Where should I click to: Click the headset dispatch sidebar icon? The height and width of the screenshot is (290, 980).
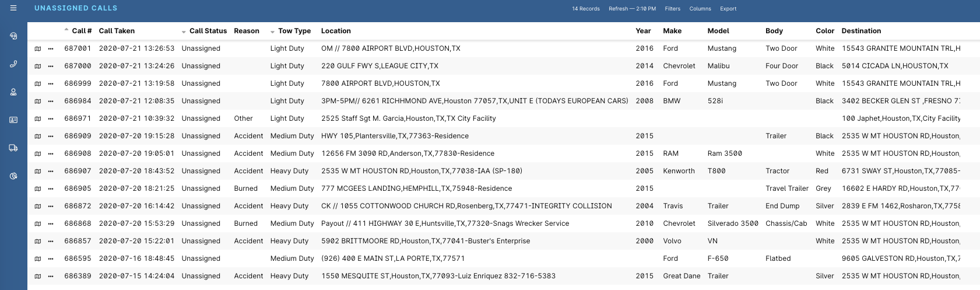tap(13, 36)
